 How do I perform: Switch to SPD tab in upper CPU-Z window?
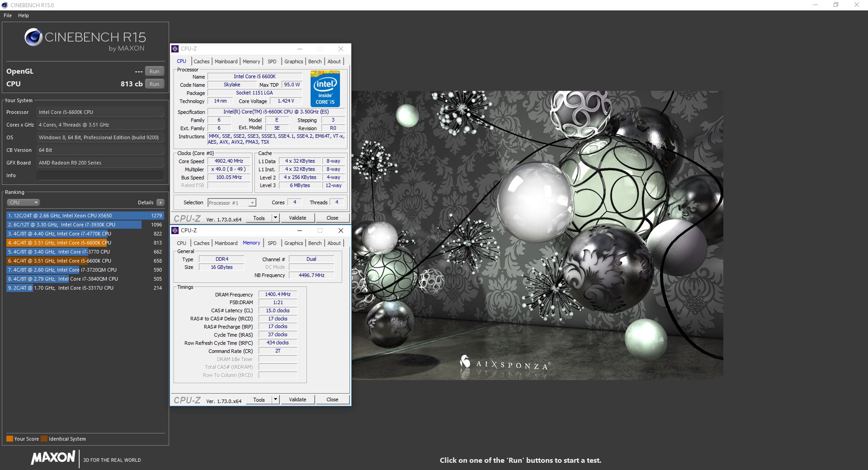pos(272,61)
